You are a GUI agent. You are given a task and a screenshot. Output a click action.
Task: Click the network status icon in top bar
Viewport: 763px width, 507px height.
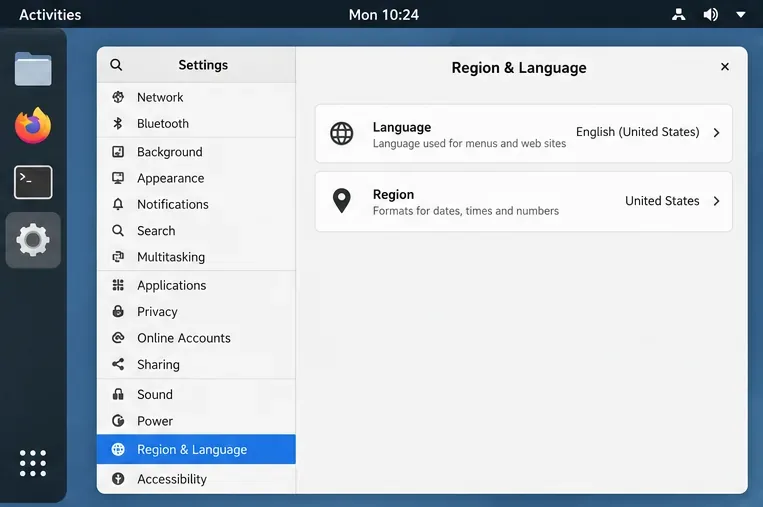(x=678, y=15)
